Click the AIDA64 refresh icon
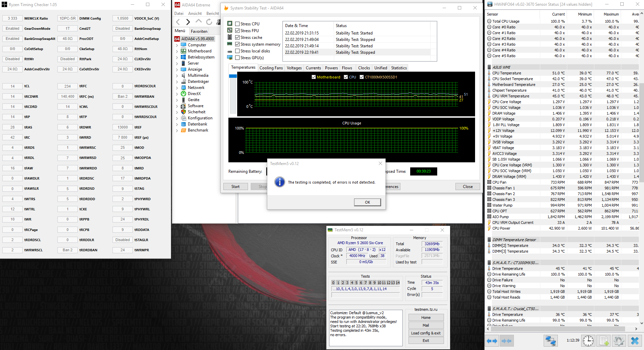Screen dimensions: 644x350 (209, 22)
